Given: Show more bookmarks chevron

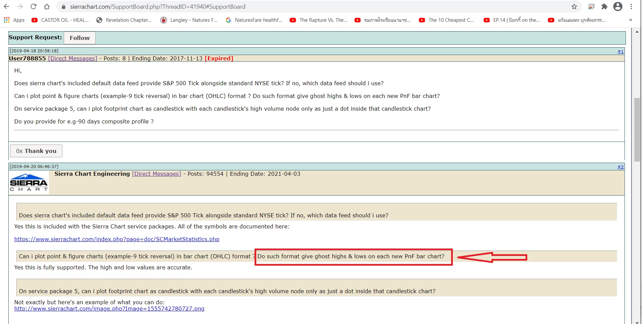Looking at the screenshot, I should point(631,20).
